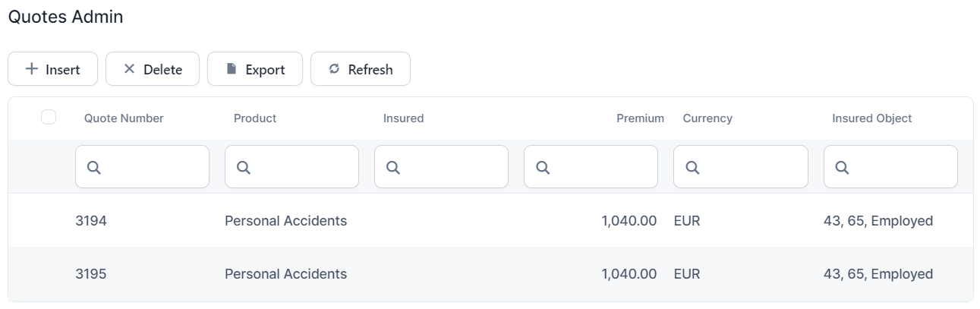Viewport: 980px width, 309px height.
Task: Click search icon in Currency filter
Action: pos(692,169)
